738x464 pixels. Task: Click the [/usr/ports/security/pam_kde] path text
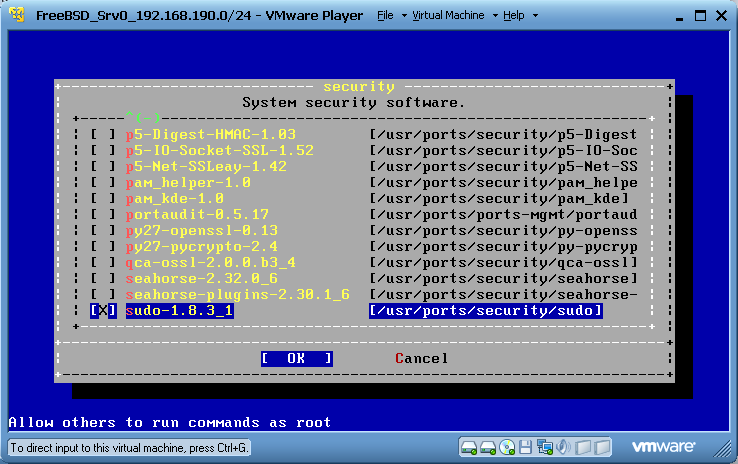pyautogui.click(x=499, y=199)
